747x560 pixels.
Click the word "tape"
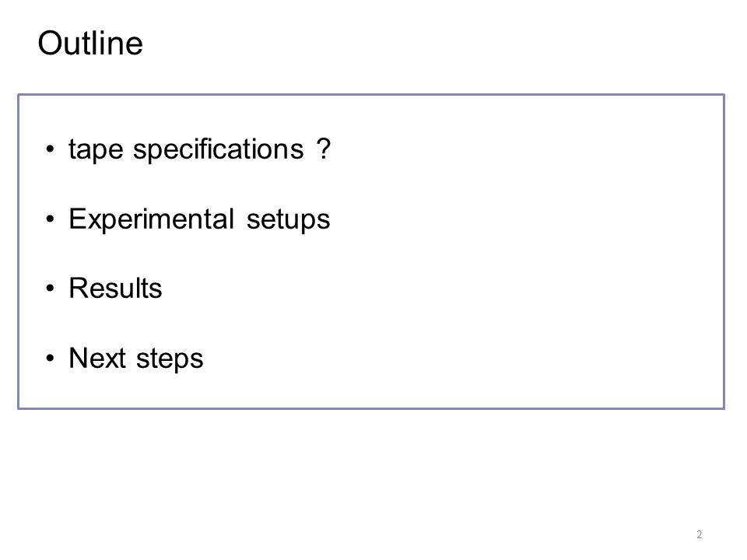[96, 150]
